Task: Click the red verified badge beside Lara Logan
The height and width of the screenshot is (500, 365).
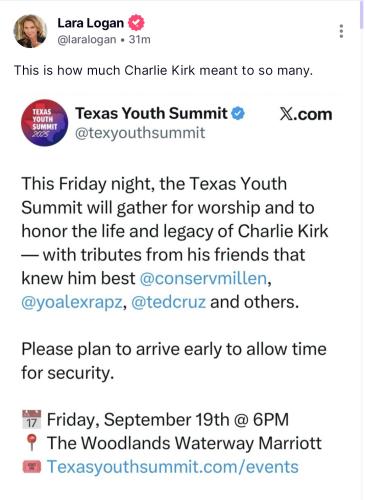Action: (136, 23)
